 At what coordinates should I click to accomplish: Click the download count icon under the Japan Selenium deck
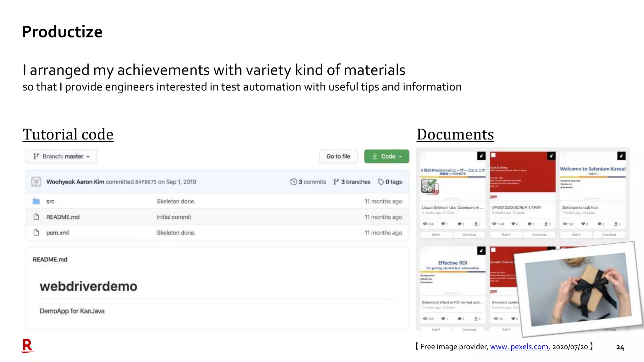pos(476,224)
